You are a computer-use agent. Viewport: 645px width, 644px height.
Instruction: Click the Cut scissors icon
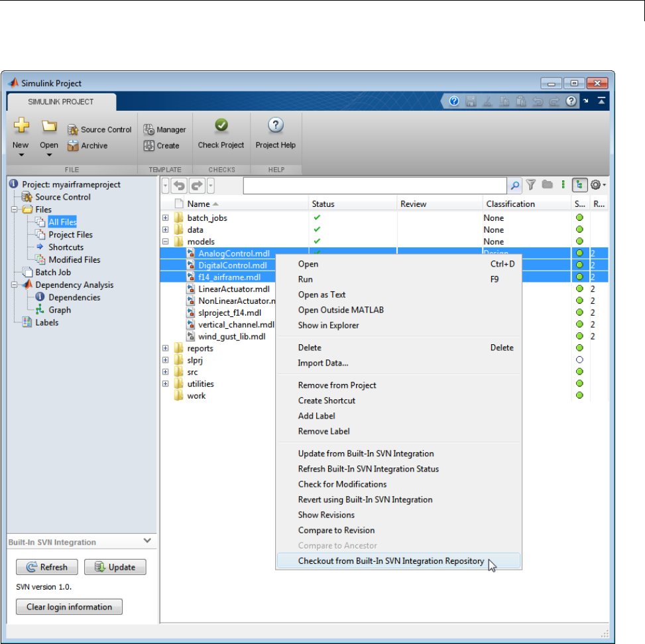[487, 101]
